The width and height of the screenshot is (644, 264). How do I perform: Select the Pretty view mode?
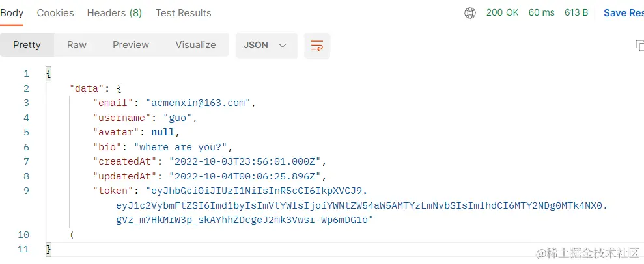(x=27, y=45)
